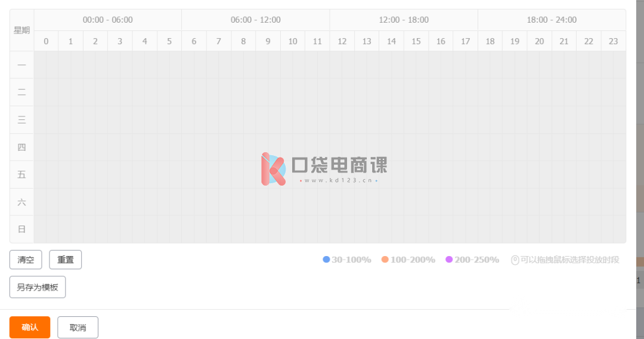
Task: Click hour 20 column header
Action: point(539,41)
